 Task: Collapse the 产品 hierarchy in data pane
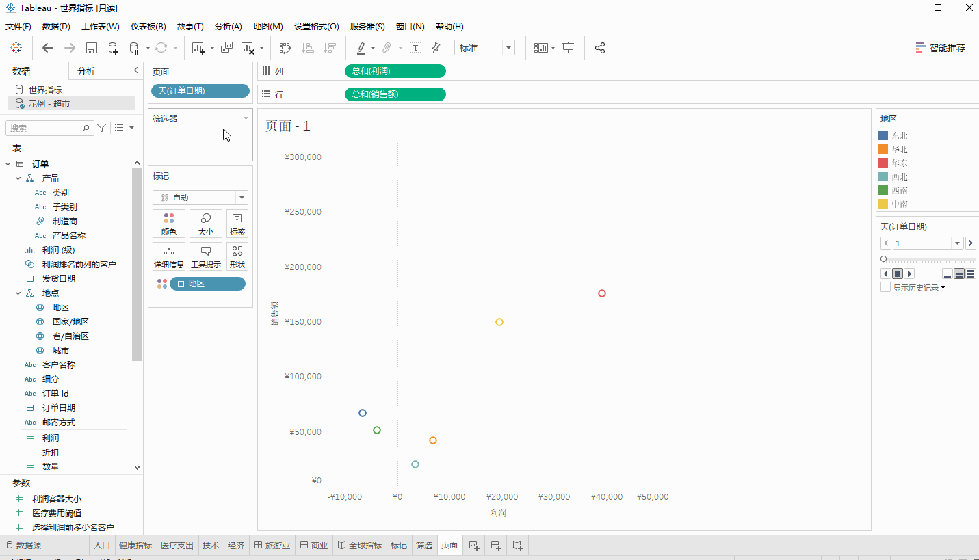pyautogui.click(x=18, y=178)
